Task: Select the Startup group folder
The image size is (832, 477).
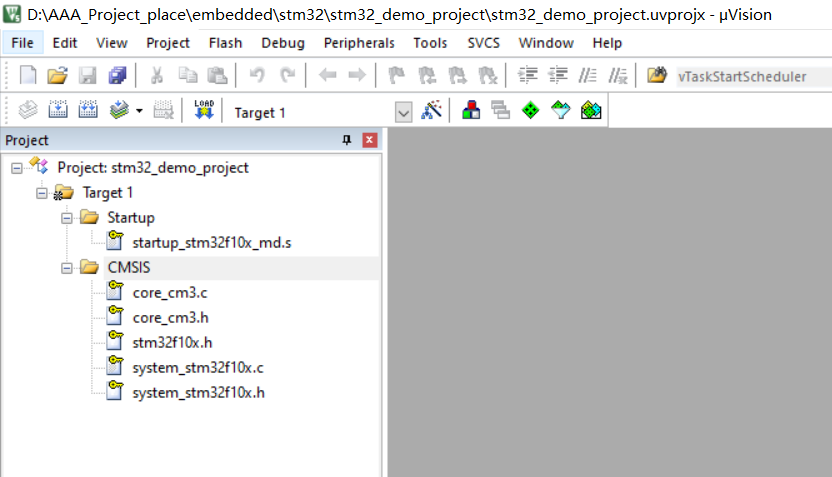Action: coord(131,218)
